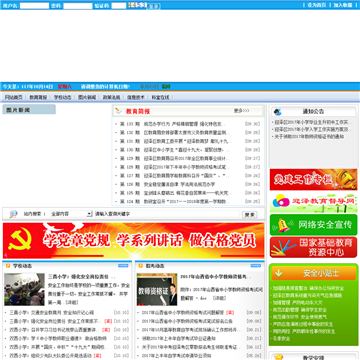
Task: Click the bell icon on 网络安全宣传 banner
Action: (x=283, y=225)
